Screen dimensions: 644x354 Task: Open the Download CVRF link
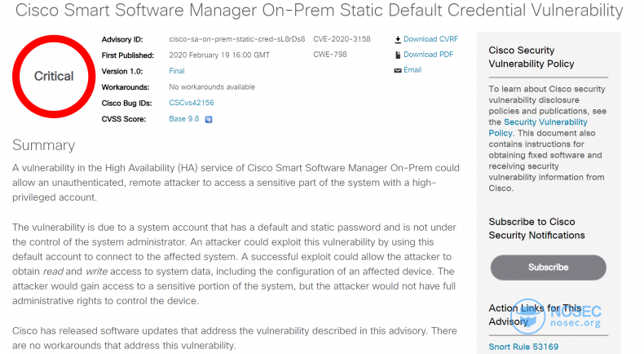430,39
